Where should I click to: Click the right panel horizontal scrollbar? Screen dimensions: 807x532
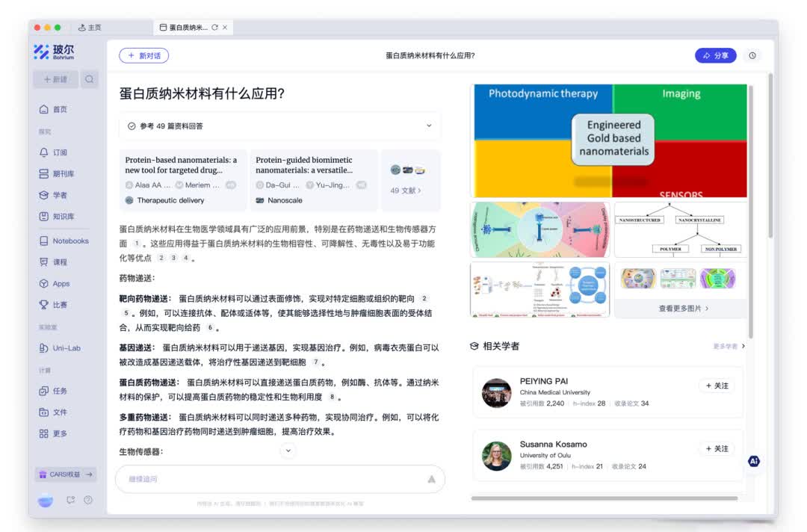point(605,498)
